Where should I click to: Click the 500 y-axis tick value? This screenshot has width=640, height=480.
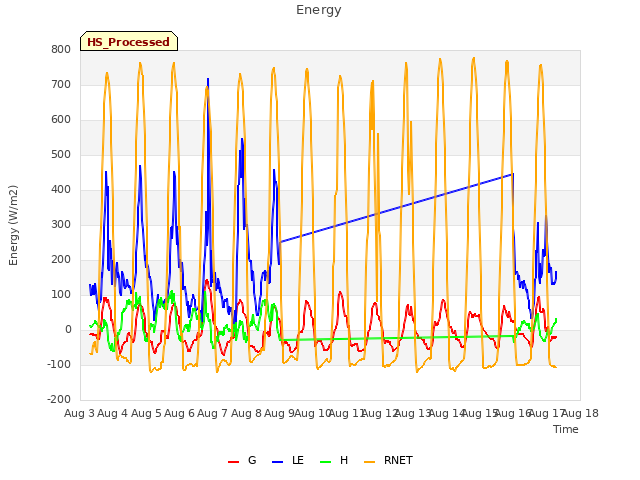tap(61, 155)
